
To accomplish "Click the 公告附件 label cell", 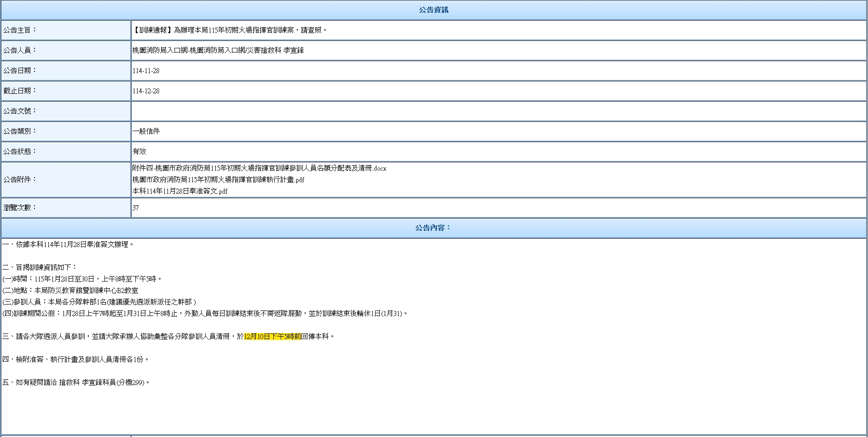I will (66, 180).
